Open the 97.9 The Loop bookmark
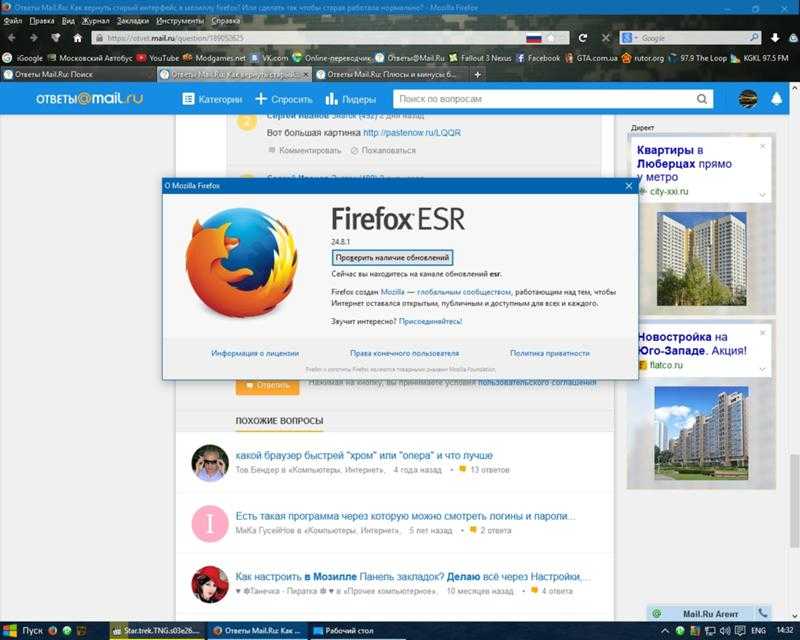 [x=697, y=58]
